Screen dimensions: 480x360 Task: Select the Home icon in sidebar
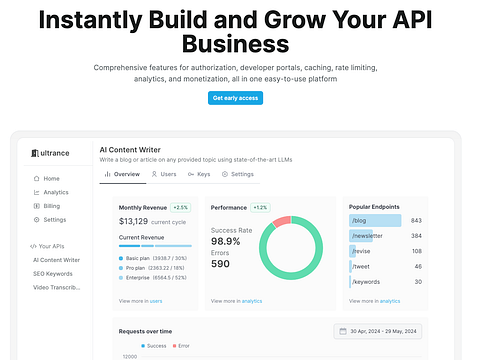37,179
